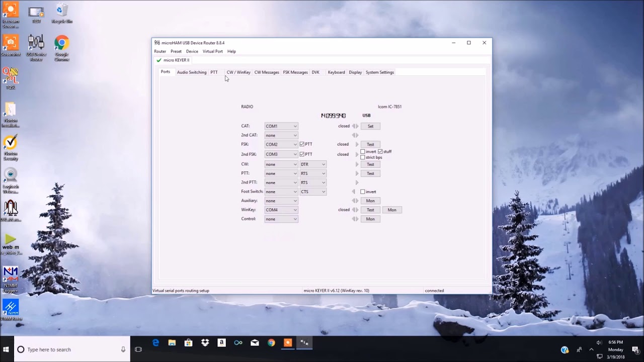
Task: Open the Control port dropdown
Action: point(281,219)
